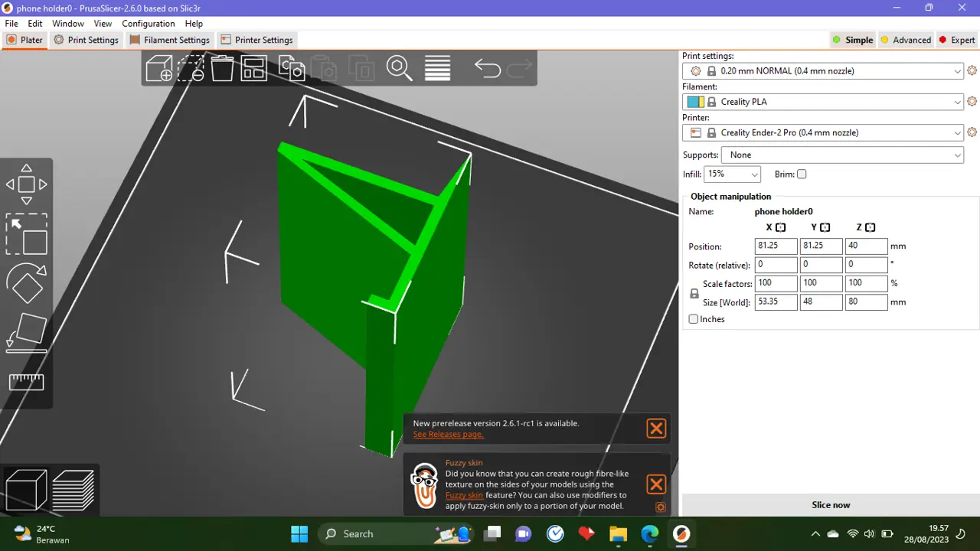Open the Search magnifier tool
This screenshot has height=551, width=980.
[399, 68]
